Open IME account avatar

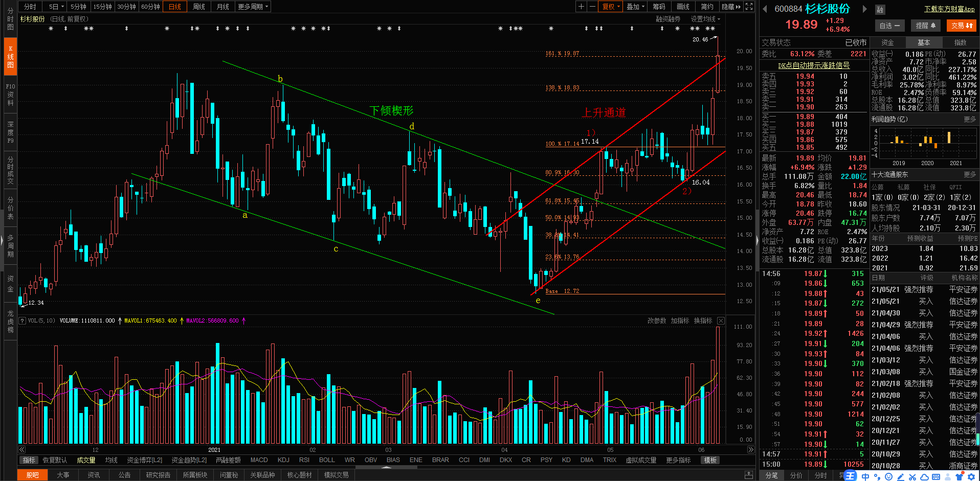[x=947, y=476]
